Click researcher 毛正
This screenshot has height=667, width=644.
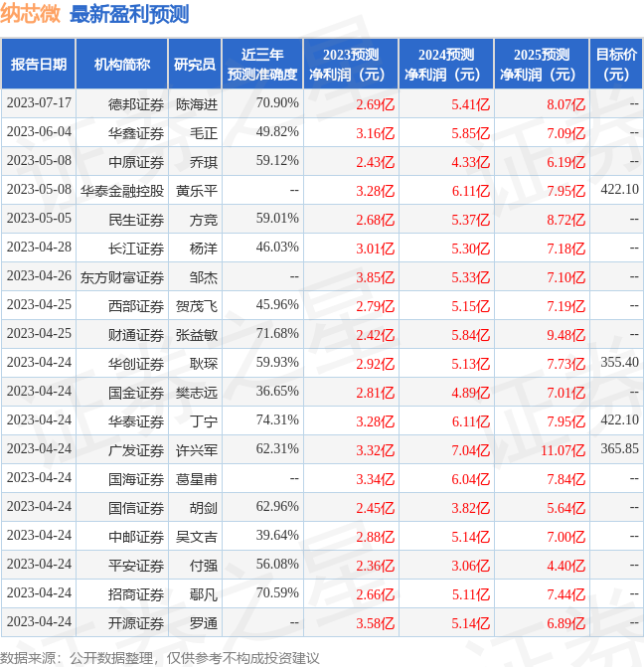pos(204,133)
